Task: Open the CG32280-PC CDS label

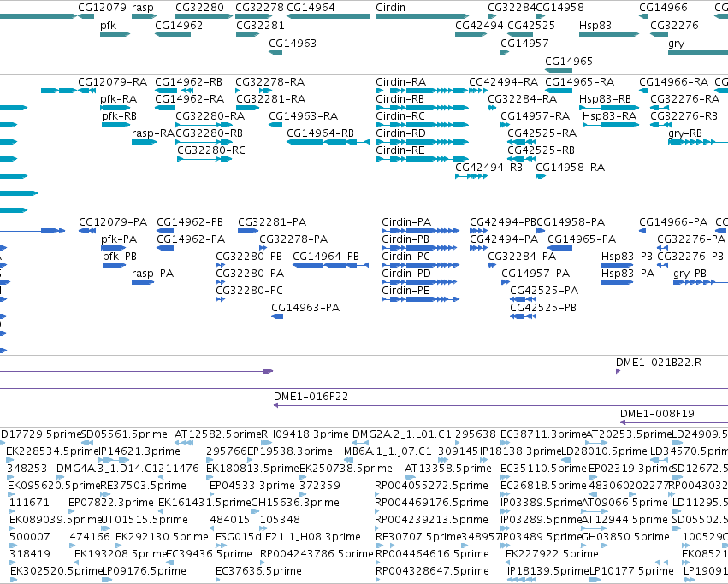Action: (249, 290)
